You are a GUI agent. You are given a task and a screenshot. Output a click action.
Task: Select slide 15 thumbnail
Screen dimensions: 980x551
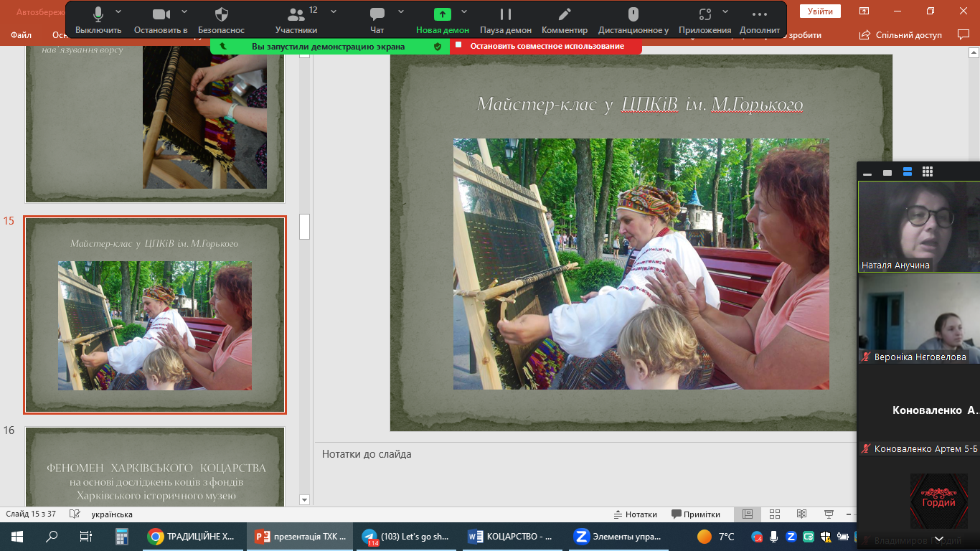[155, 315]
